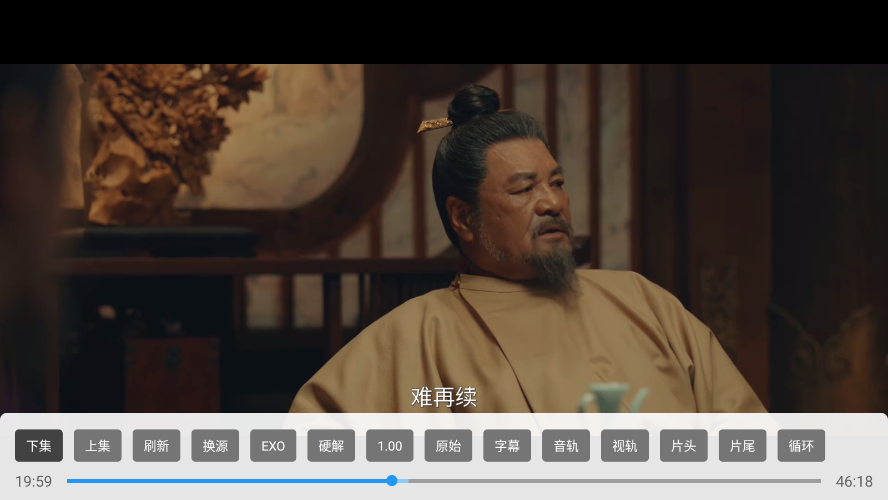The height and width of the screenshot is (500, 888).
Task: Open the 字幕 subtitle options
Action: 507,446
